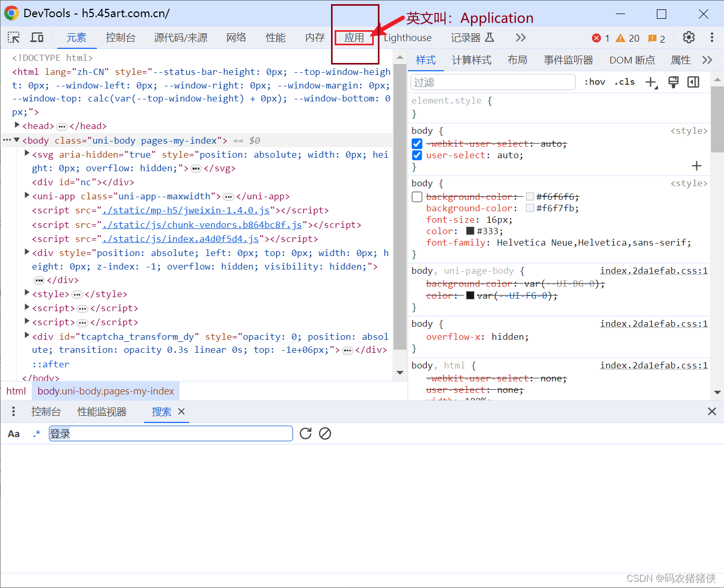The image size is (724, 588).
Task: Focus the 过滤 styles filter field
Action: (x=493, y=82)
